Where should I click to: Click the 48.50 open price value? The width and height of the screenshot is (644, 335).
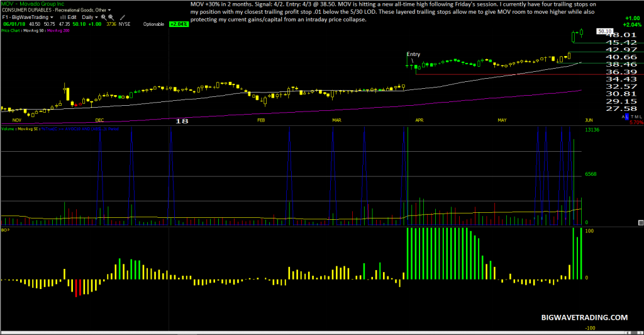point(35,25)
